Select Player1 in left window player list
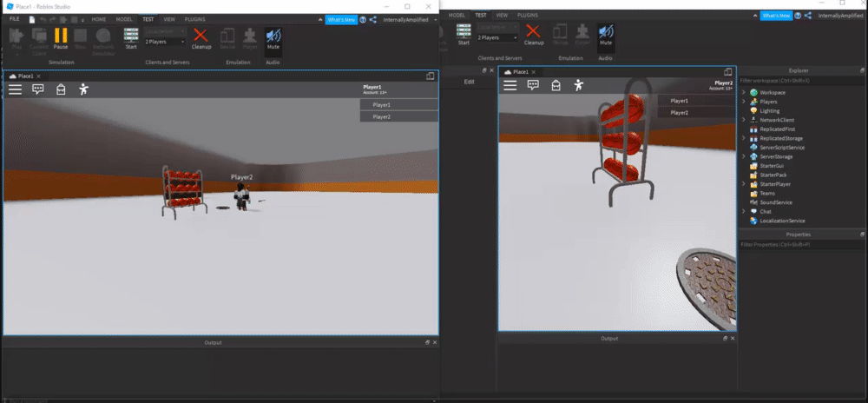 coord(399,104)
